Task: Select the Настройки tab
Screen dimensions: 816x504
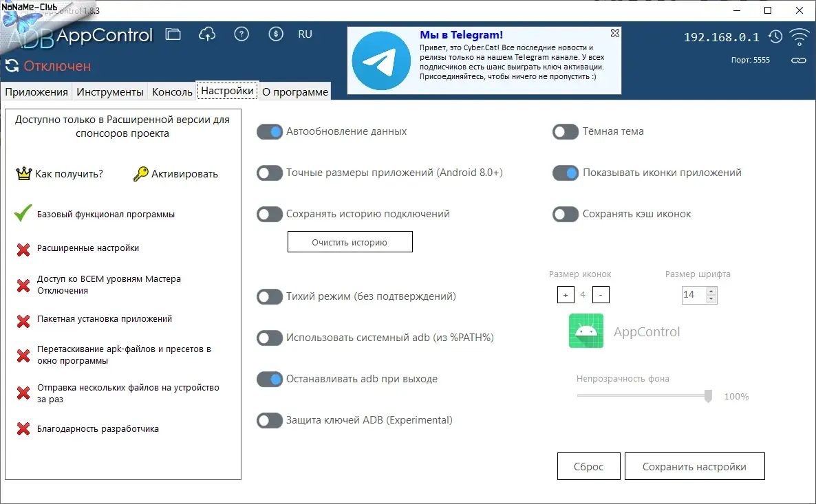Action: click(228, 91)
